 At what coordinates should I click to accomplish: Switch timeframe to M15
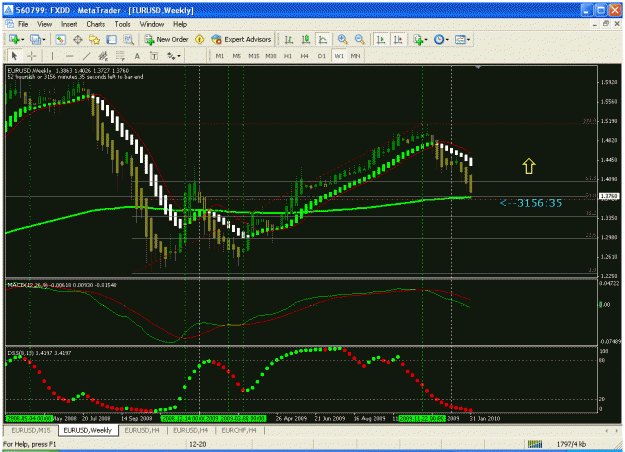pos(254,56)
